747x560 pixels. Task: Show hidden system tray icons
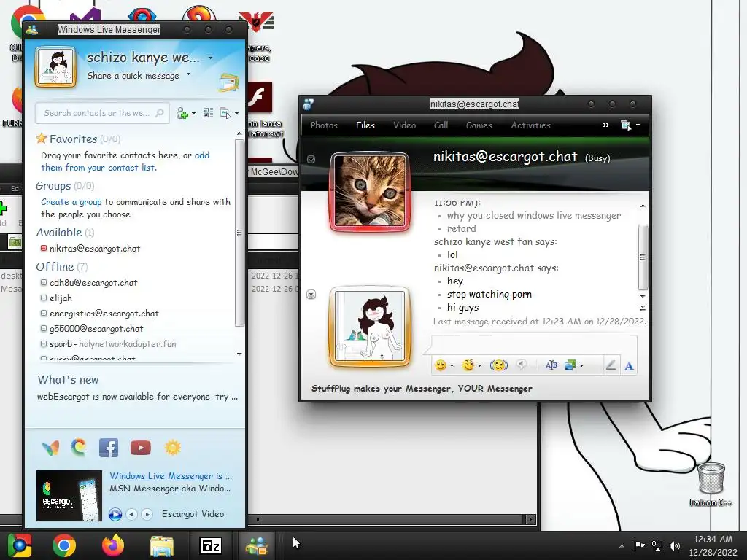coord(622,546)
